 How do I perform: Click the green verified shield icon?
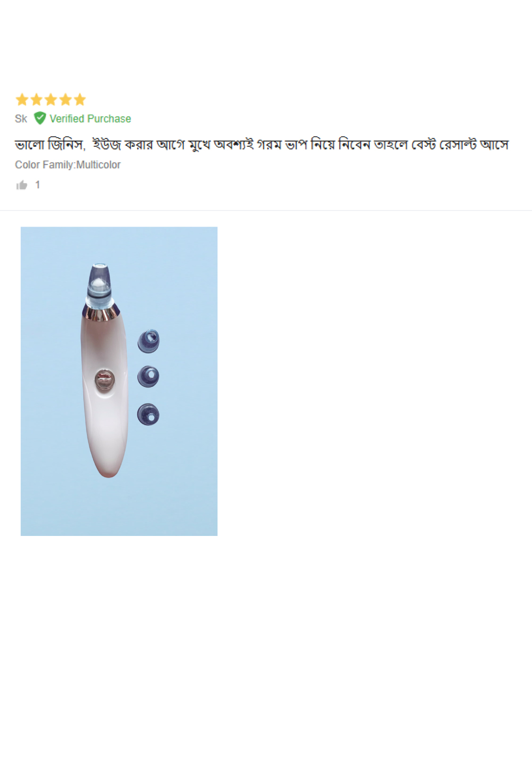40,118
